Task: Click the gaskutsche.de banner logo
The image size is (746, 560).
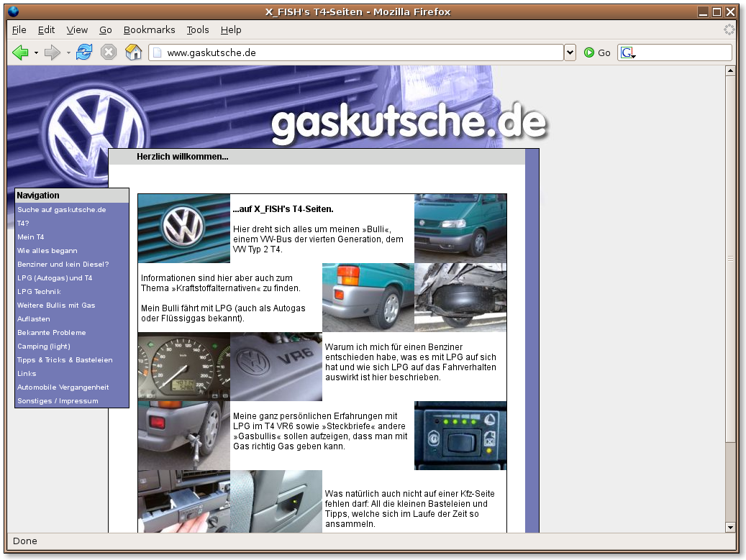Action: pyautogui.click(x=409, y=123)
